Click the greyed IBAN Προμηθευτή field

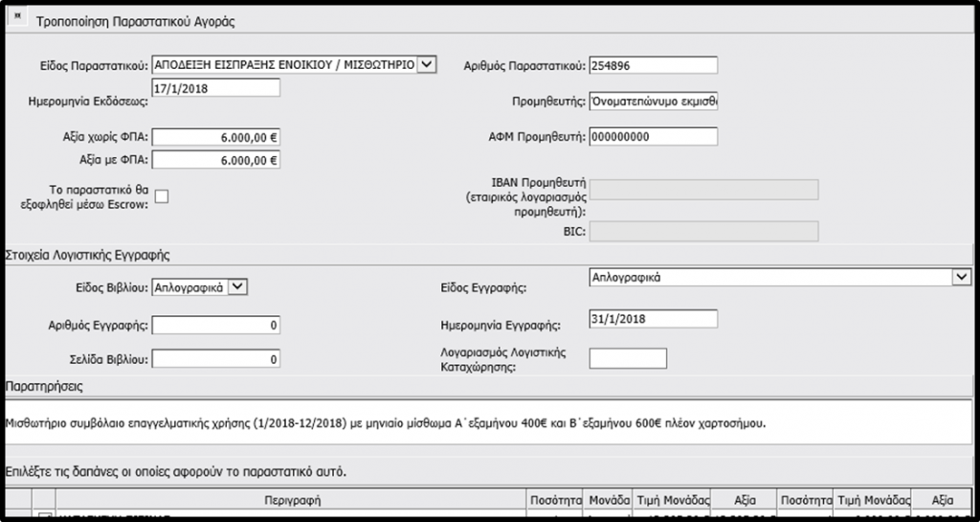[x=703, y=190]
